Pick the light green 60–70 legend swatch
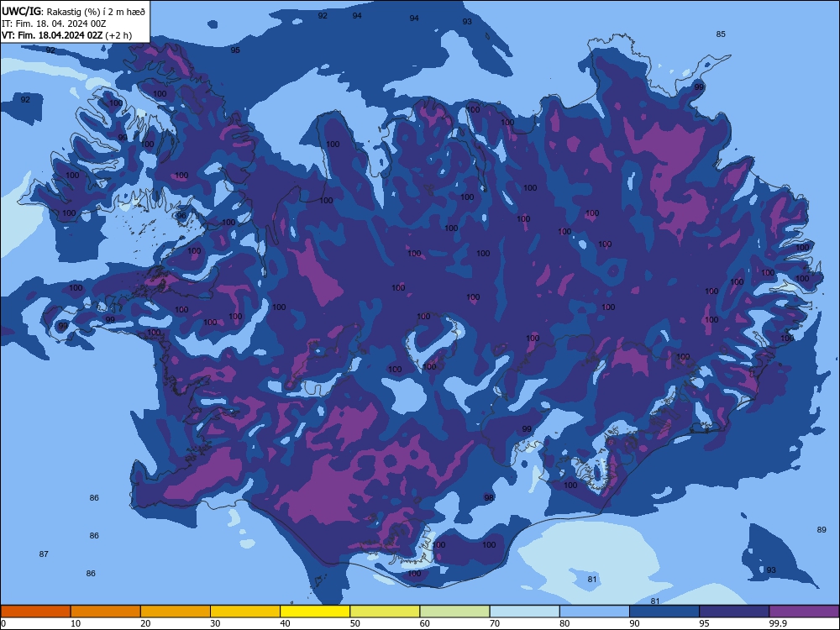Screen dimensions: 840x630 [x=454, y=612]
